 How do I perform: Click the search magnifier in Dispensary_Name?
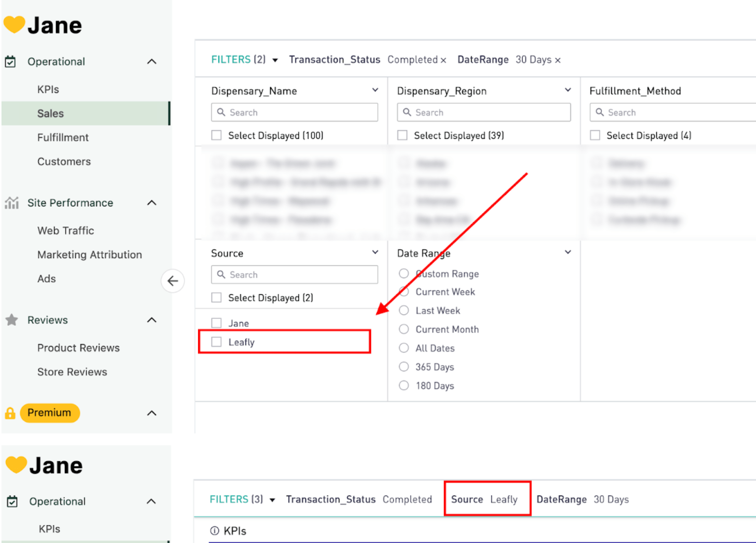point(221,112)
